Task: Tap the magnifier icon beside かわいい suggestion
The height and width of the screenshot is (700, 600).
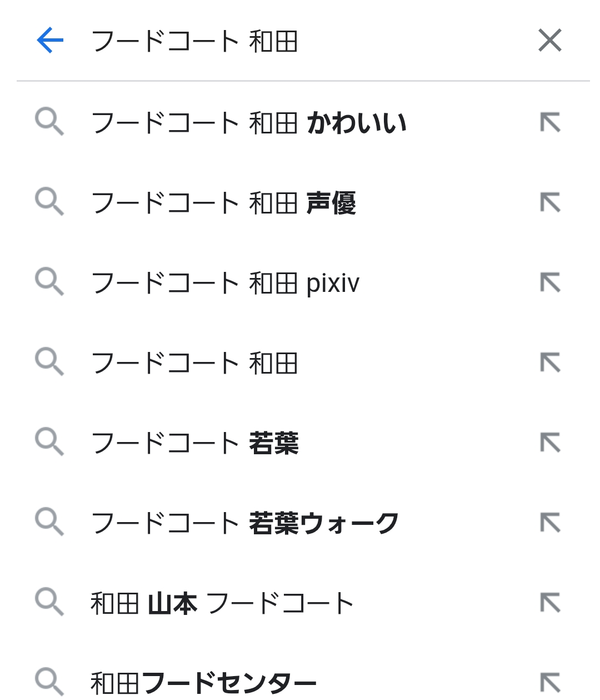Action: tap(49, 122)
